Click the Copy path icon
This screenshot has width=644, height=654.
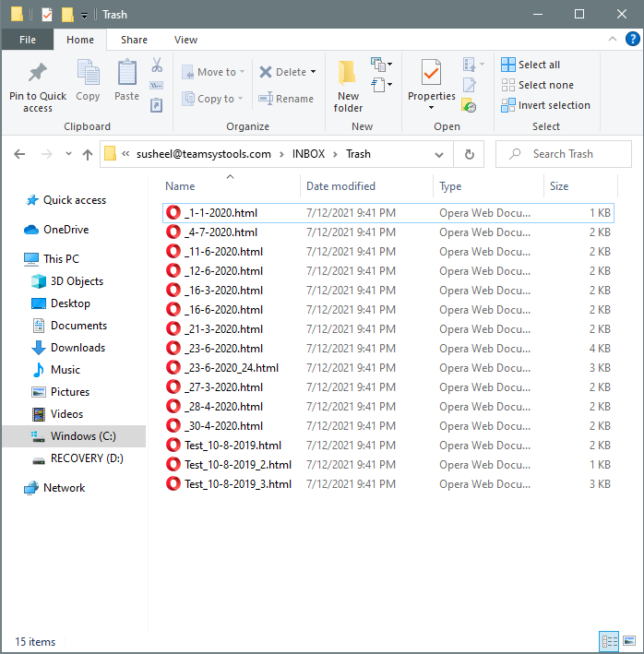[157, 86]
